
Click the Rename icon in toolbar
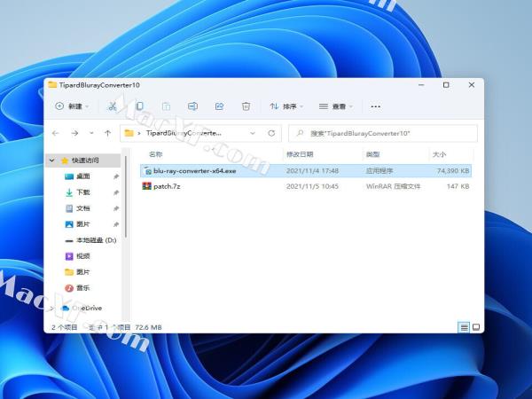pos(192,106)
